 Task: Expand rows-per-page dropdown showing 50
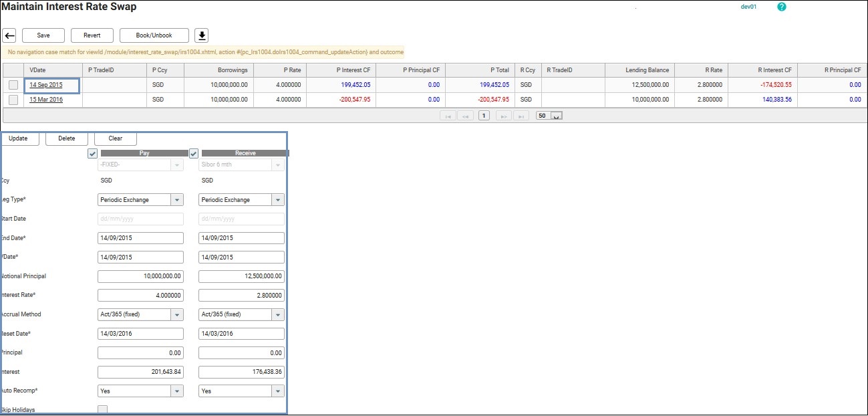[x=557, y=116]
